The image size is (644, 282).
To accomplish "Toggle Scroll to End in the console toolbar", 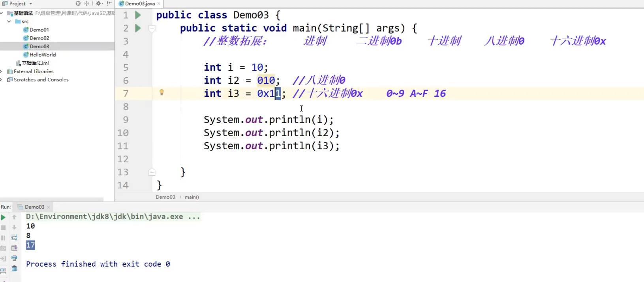I will point(14,248).
